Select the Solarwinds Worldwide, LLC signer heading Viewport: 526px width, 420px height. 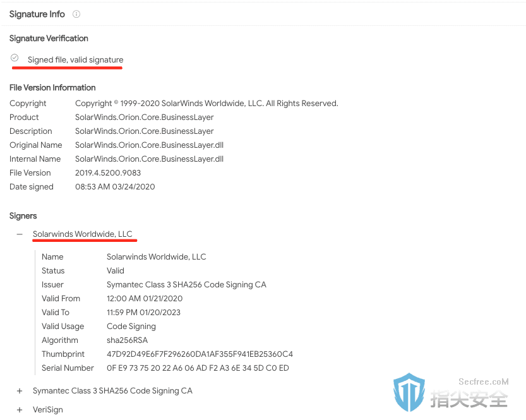[x=83, y=234]
